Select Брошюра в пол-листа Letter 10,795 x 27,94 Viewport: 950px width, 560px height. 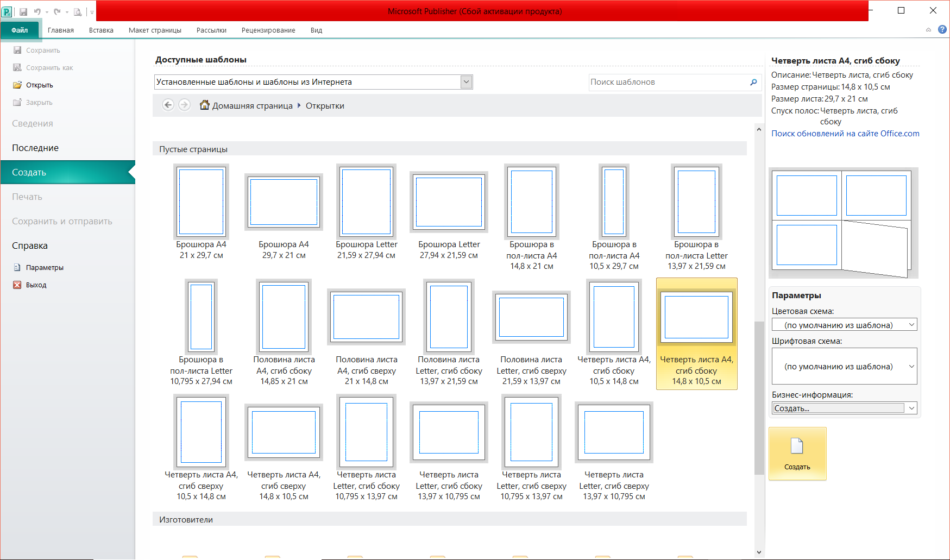[x=202, y=332]
